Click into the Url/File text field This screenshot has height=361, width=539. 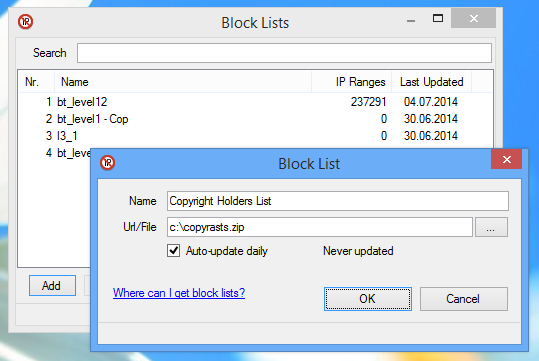pos(320,227)
